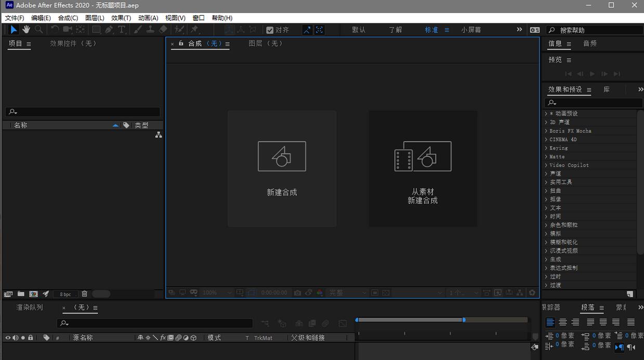Open the 效果(T) menu
This screenshot has height=360, width=644.
(121, 18)
